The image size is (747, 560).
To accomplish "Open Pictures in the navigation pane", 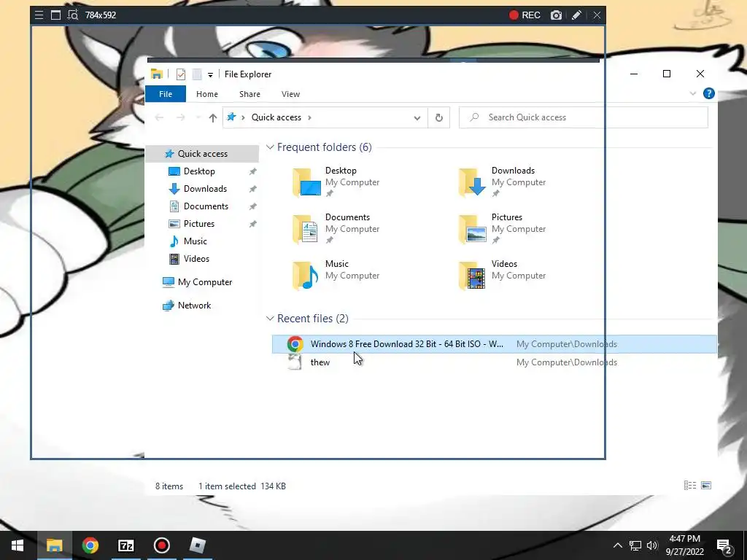I will pyautogui.click(x=198, y=224).
